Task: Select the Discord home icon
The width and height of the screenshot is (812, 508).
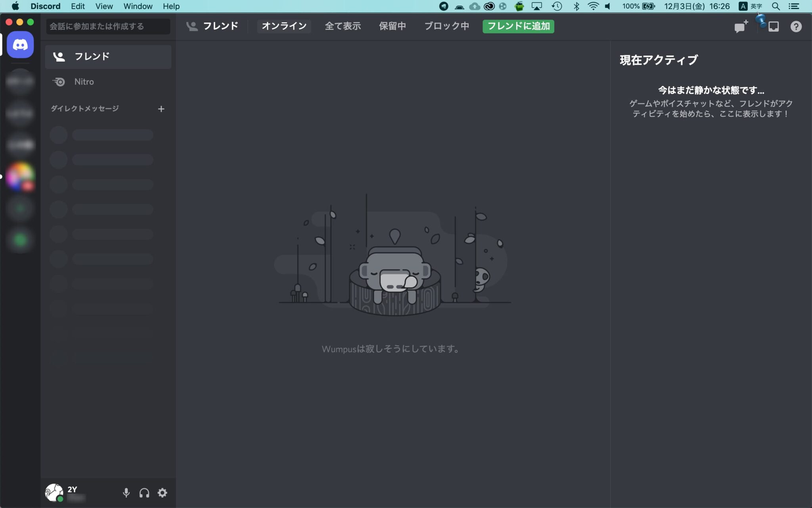Action: click(x=20, y=44)
